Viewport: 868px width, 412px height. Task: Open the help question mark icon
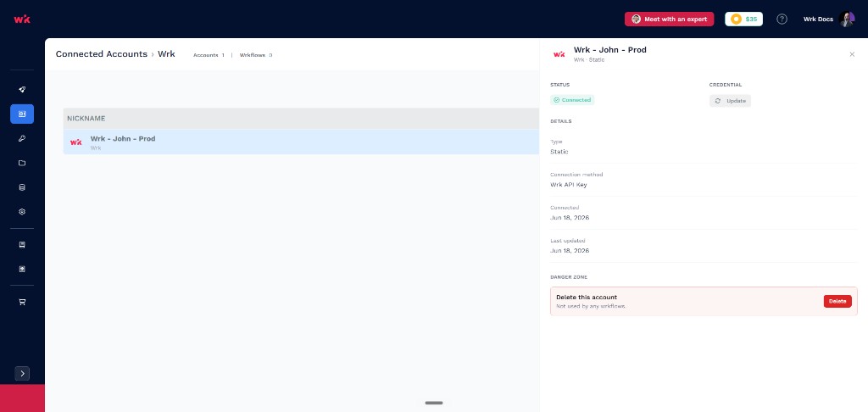pos(782,19)
